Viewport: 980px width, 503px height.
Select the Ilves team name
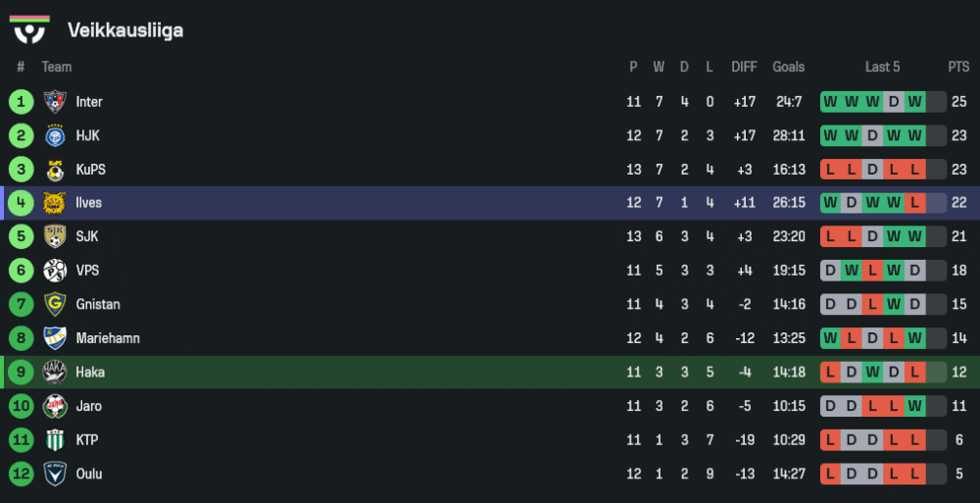click(x=88, y=203)
